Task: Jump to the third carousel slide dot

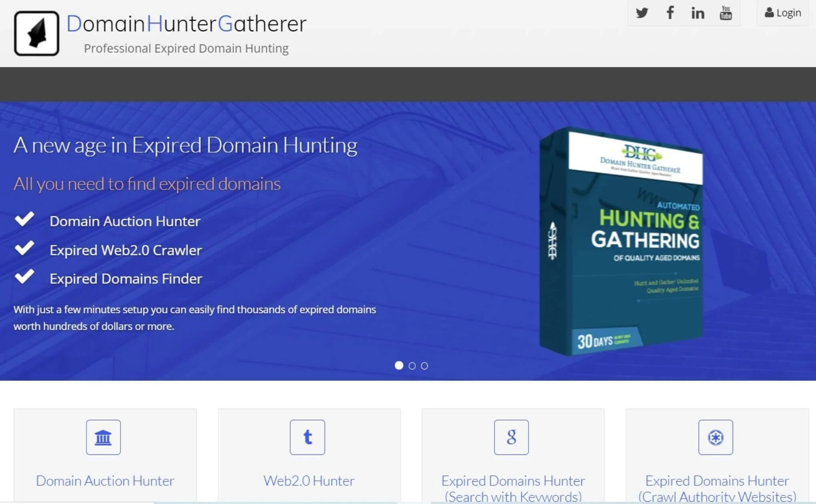Action: pos(424,365)
